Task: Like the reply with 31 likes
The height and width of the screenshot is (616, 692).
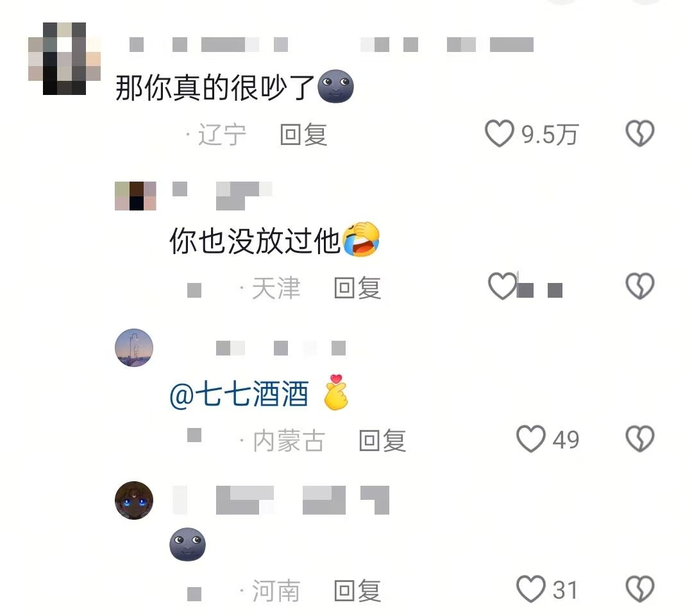Action: pyautogui.click(x=531, y=589)
